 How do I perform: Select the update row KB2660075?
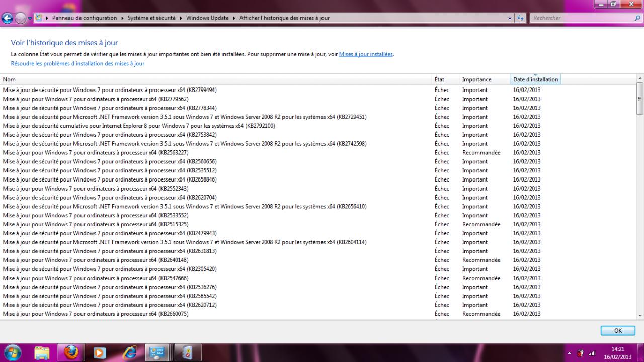pos(318,314)
